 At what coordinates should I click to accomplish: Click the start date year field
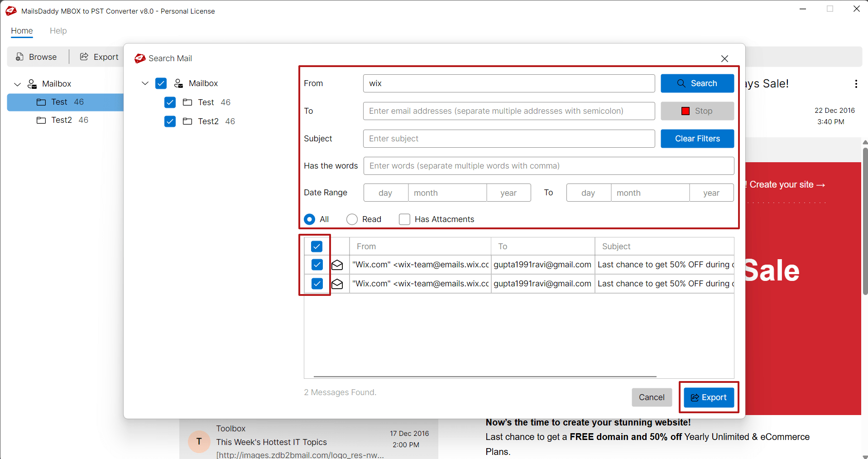pyautogui.click(x=508, y=193)
